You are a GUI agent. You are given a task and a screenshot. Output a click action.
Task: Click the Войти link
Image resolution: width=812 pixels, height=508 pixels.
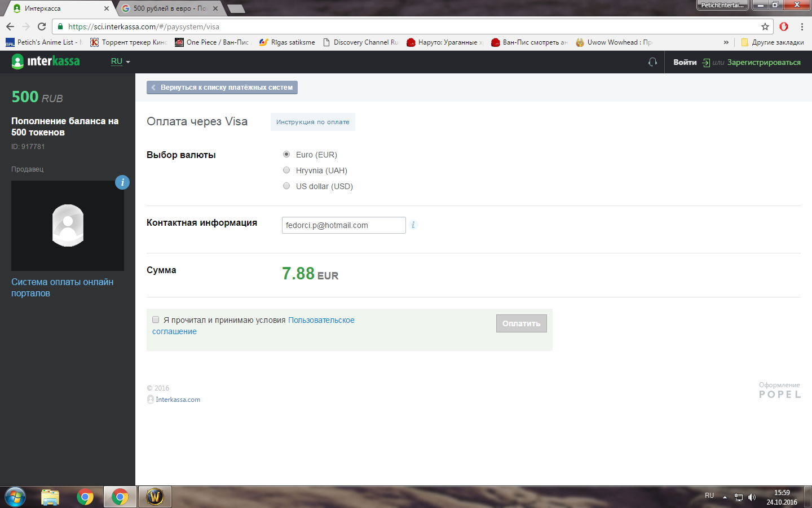tap(685, 62)
